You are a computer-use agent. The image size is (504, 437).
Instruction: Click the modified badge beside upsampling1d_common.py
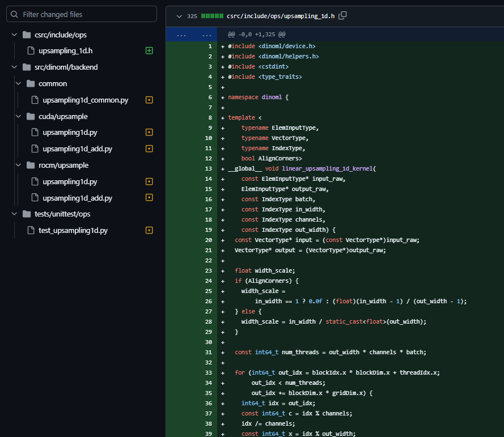(149, 100)
